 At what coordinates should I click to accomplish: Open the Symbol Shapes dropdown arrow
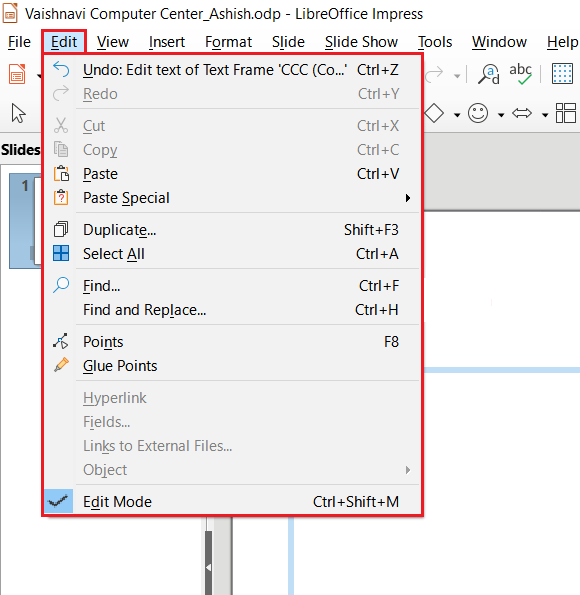pyautogui.click(x=501, y=115)
